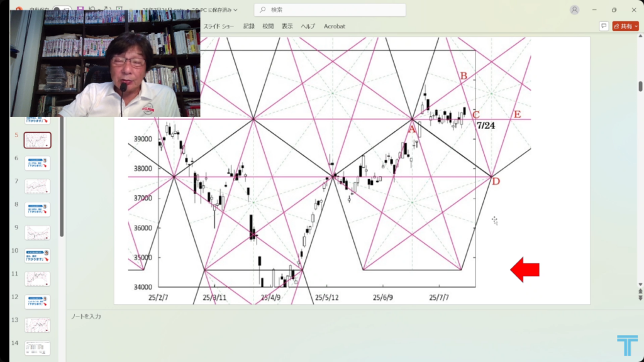Click scroll-up arrow of slide scrollbar
This screenshot has height=362, width=644.
tap(640, 36)
